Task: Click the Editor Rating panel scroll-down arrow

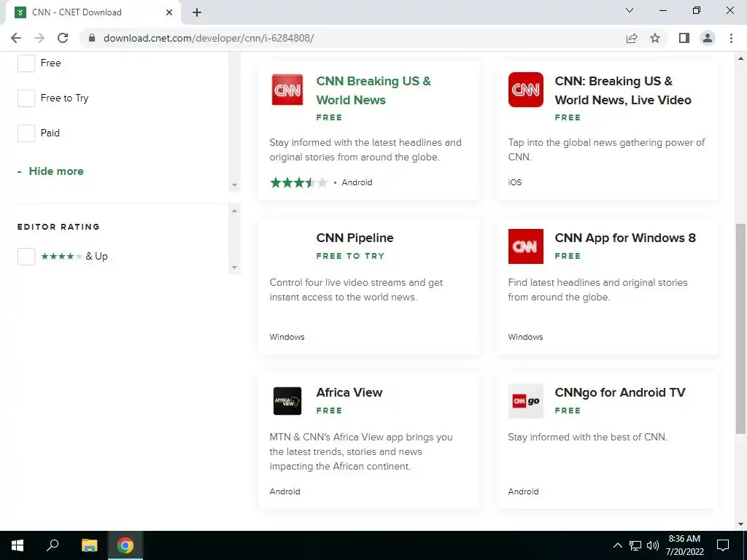Action: (234, 268)
